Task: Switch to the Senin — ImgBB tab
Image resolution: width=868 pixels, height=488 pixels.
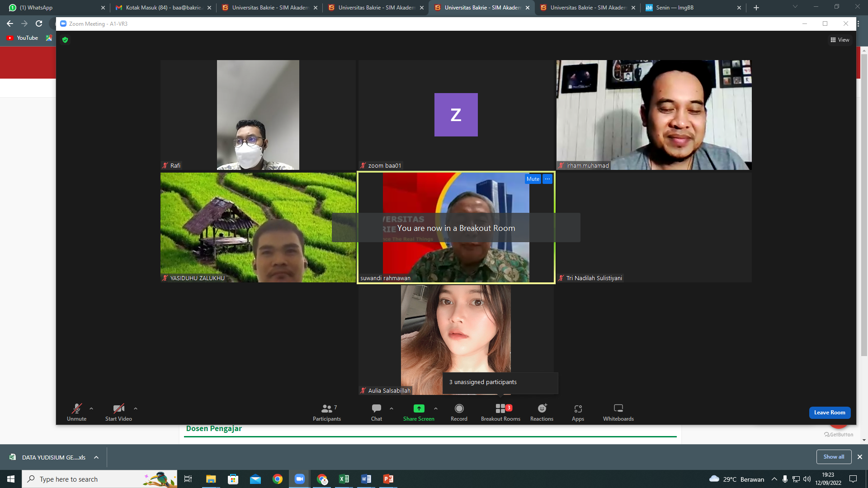Action: [693, 8]
